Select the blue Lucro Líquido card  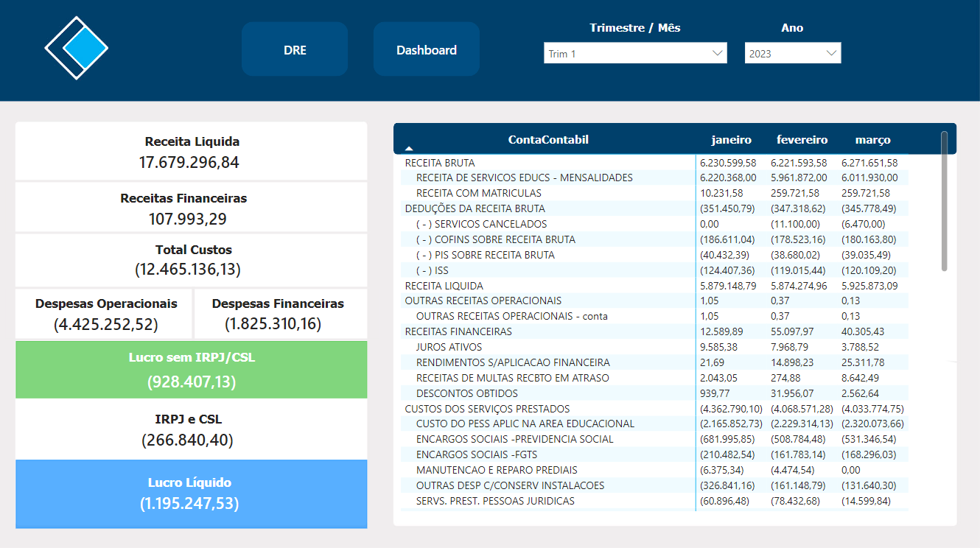click(192, 493)
